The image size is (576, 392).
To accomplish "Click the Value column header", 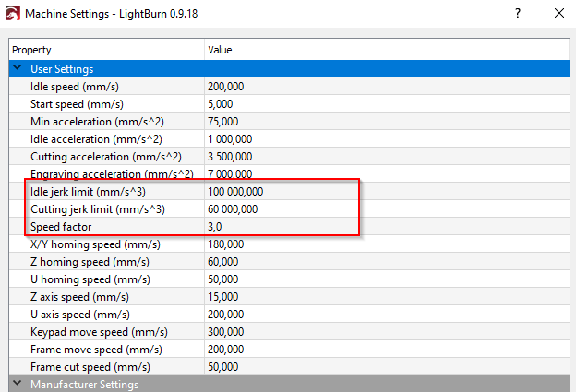I will click(387, 50).
